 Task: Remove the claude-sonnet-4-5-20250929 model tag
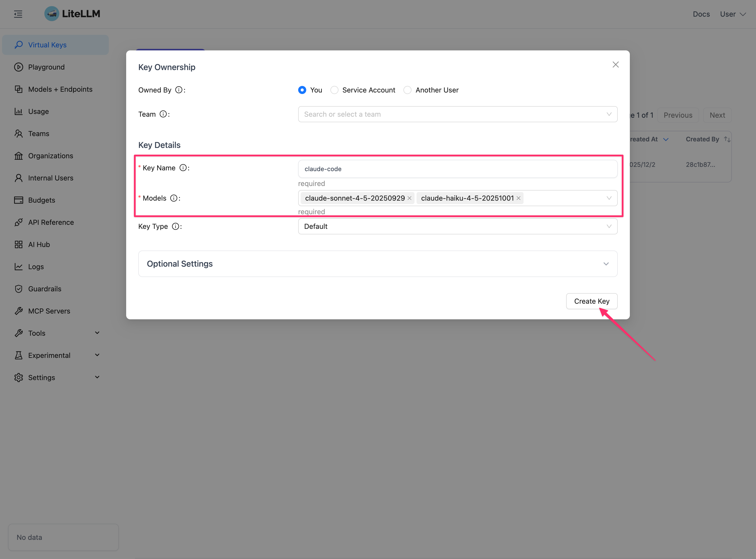click(x=409, y=198)
